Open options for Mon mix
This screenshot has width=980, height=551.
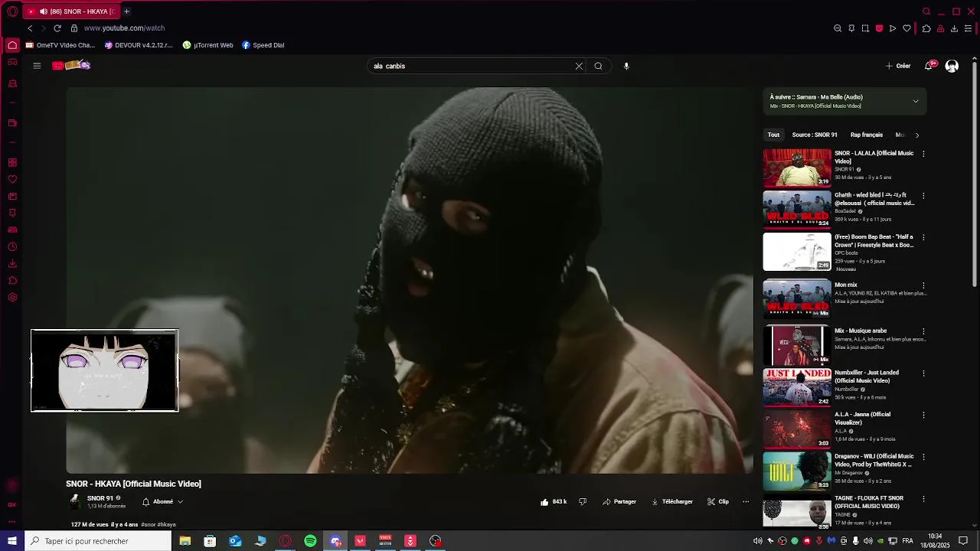[923, 285]
